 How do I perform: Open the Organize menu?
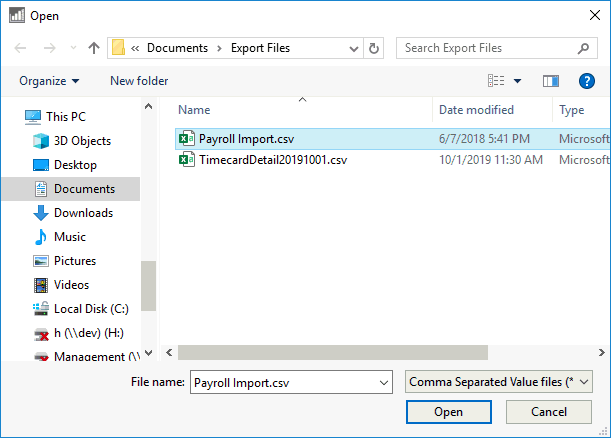(48, 81)
